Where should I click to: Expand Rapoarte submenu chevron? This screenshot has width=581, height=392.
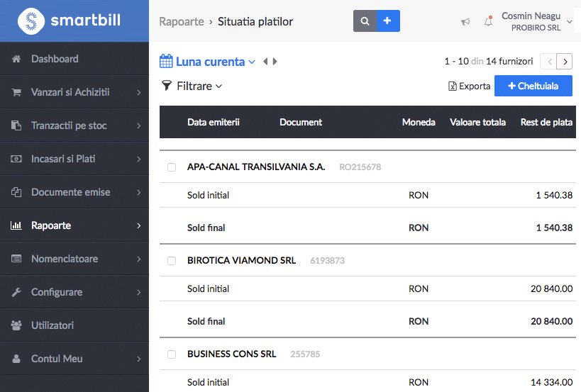pos(139,225)
